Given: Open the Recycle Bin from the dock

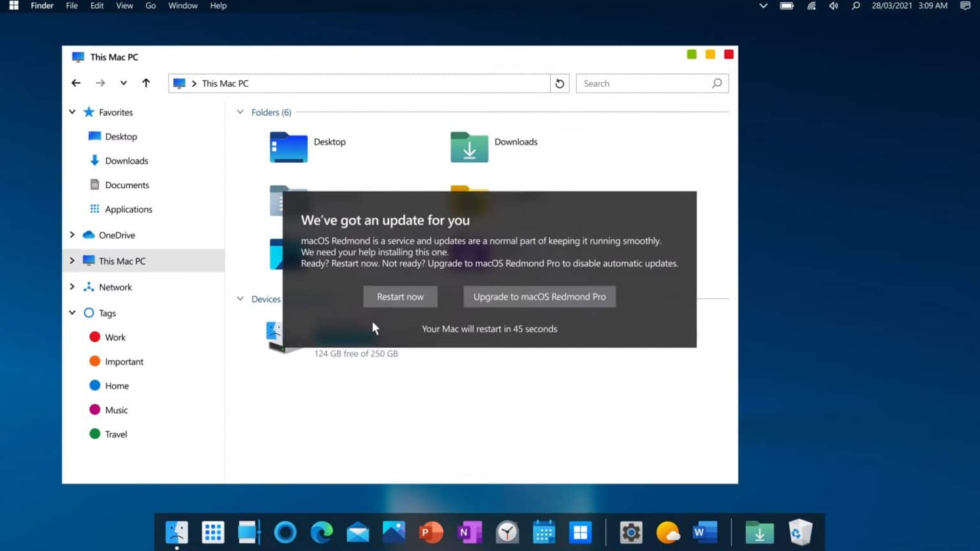Looking at the screenshot, I should (x=800, y=532).
